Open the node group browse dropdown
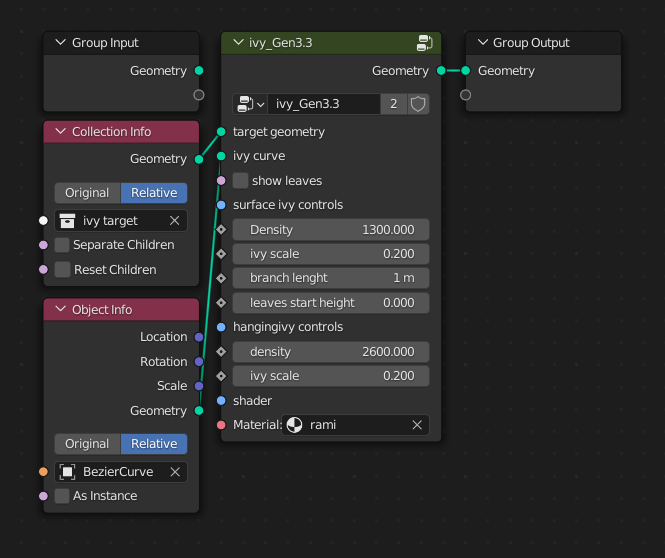Image resolution: width=665 pixels, height=558 pixels. tap(250, 104)
